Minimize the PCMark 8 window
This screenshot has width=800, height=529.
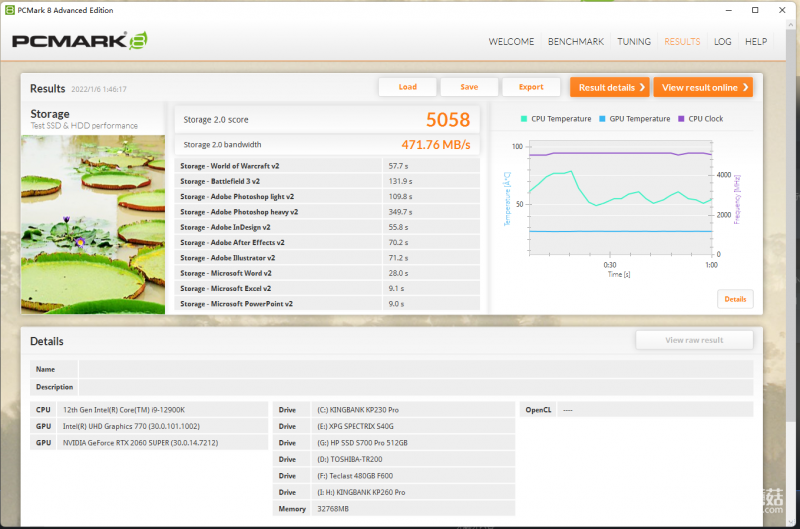[729, 10]
